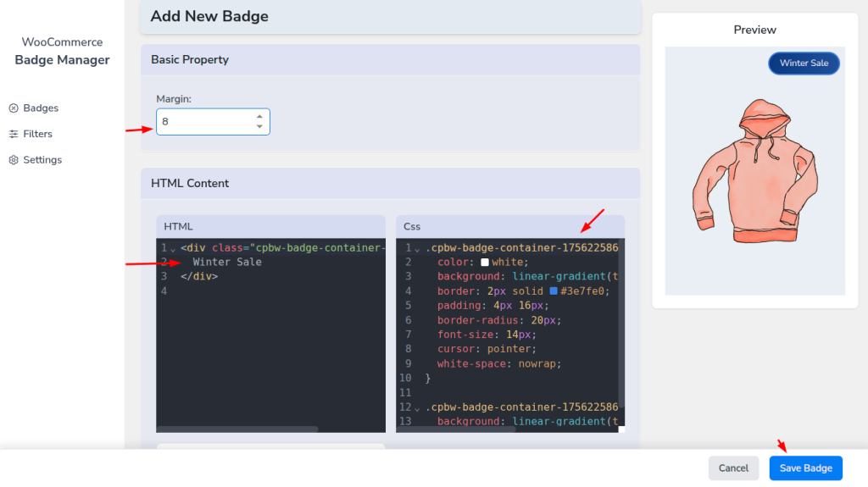This screenshot has width=868, height=487.
Task: Click the hoodie preview image
Action: [755, 170]
